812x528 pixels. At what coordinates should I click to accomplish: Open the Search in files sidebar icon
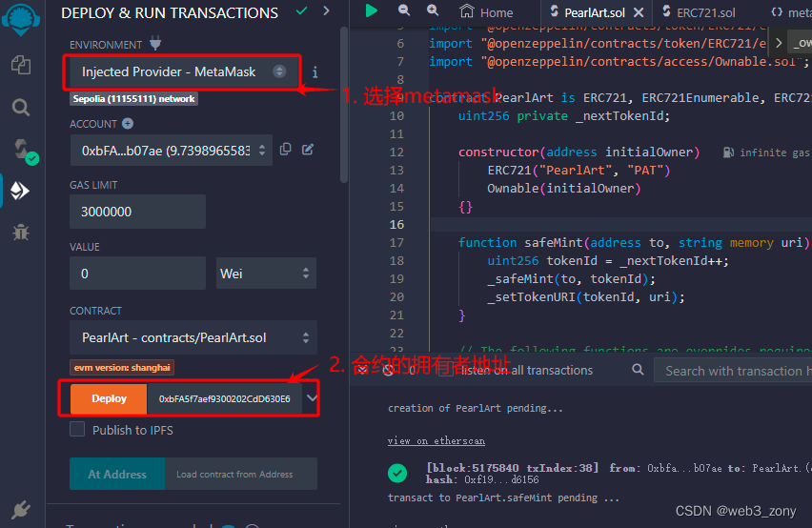point(21,107)
